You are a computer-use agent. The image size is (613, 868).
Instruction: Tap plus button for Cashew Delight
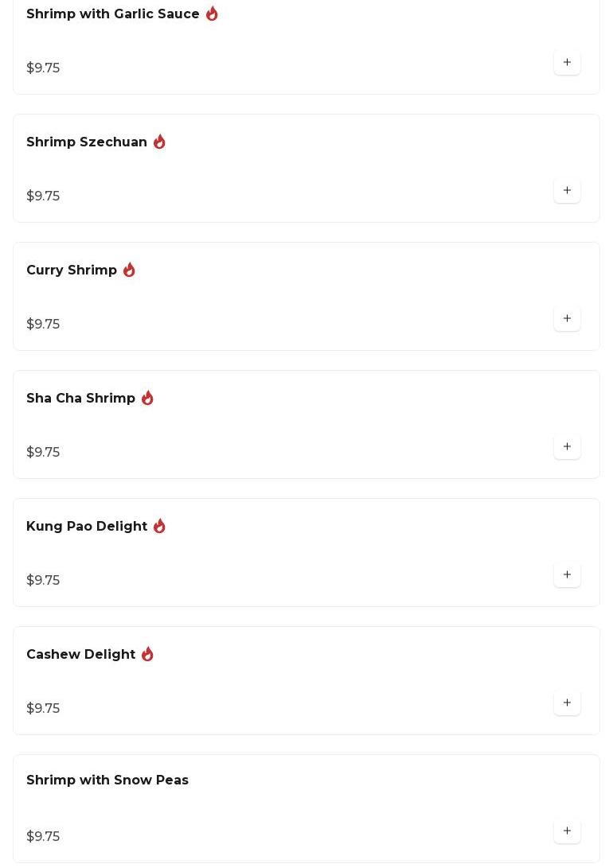pyautogui.click(x=567, y=703)
